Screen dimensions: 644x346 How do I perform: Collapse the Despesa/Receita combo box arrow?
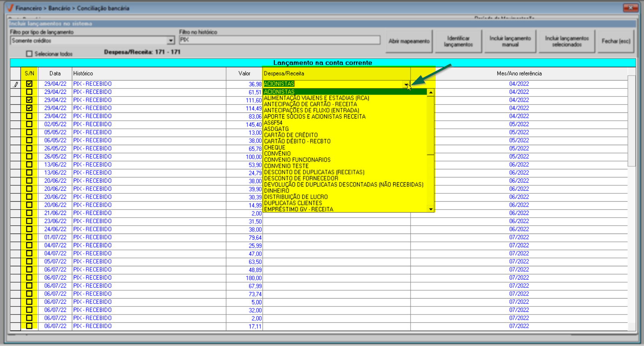coord(406,84)
